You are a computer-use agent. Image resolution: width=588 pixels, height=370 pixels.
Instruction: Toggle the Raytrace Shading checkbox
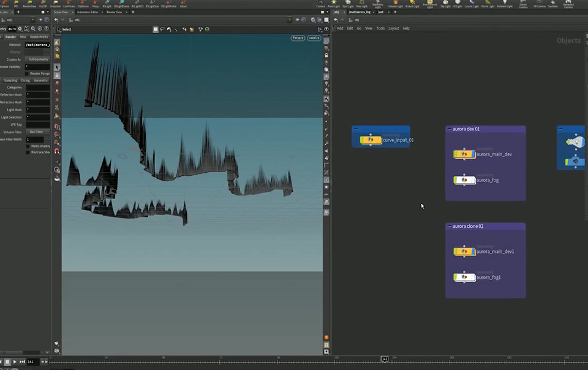coord(27,152)
